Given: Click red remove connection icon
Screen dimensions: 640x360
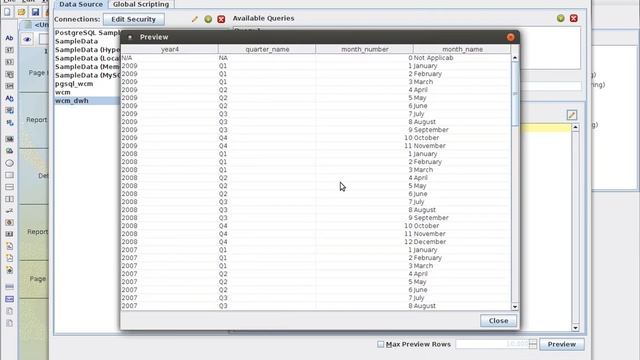Looking at the screenshot, I should click(221, 19).
